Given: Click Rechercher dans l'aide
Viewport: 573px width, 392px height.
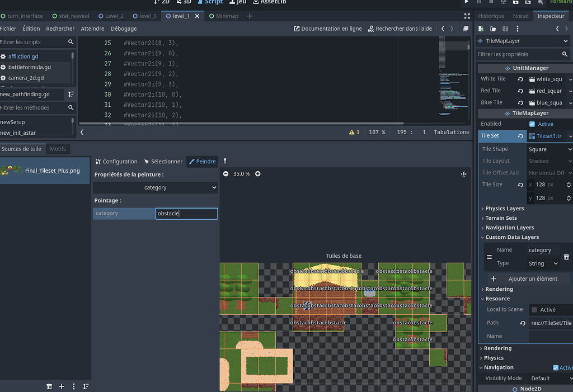Looking at the screenshot, I should tap(400, 29).
